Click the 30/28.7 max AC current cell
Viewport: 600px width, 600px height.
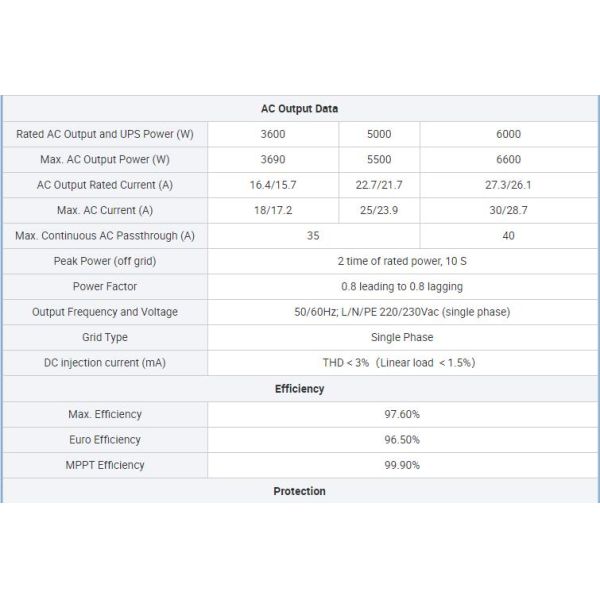[508, 210]
